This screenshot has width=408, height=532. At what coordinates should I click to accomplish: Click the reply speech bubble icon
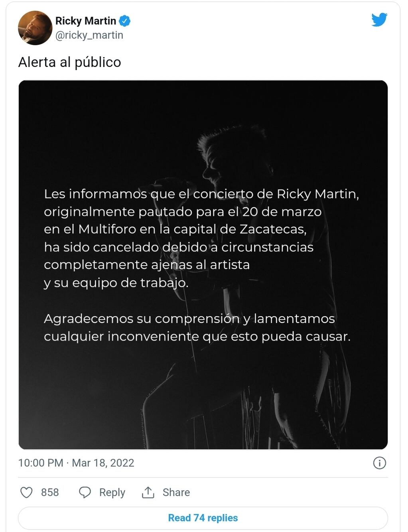(x=85, y=493)
